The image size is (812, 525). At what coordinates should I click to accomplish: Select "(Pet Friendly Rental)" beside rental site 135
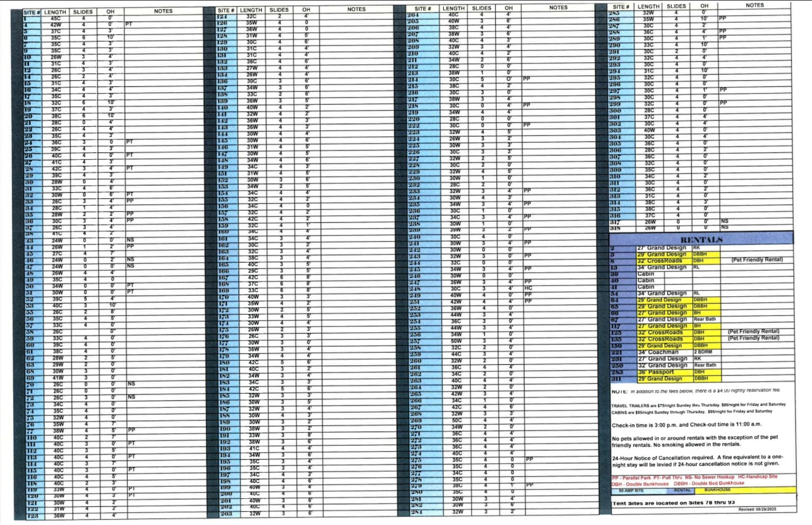[x=754, y=338]
